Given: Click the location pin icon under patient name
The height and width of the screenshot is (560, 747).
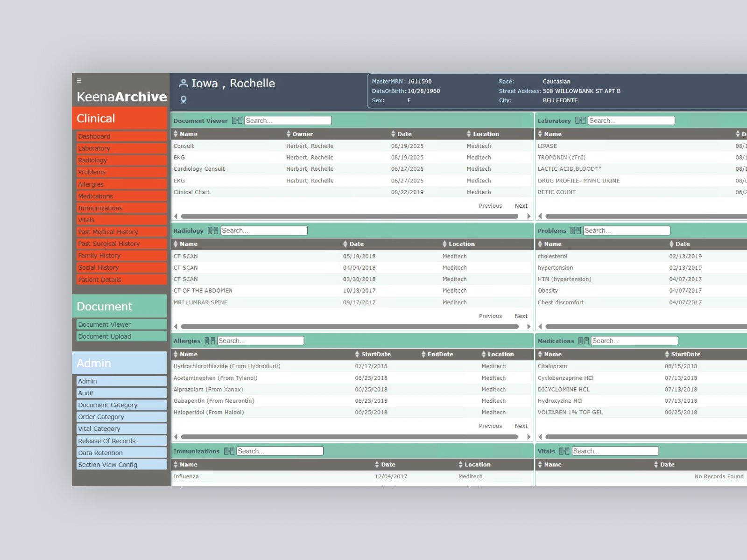Looking at the screenshot, I should tap(183, 99).
